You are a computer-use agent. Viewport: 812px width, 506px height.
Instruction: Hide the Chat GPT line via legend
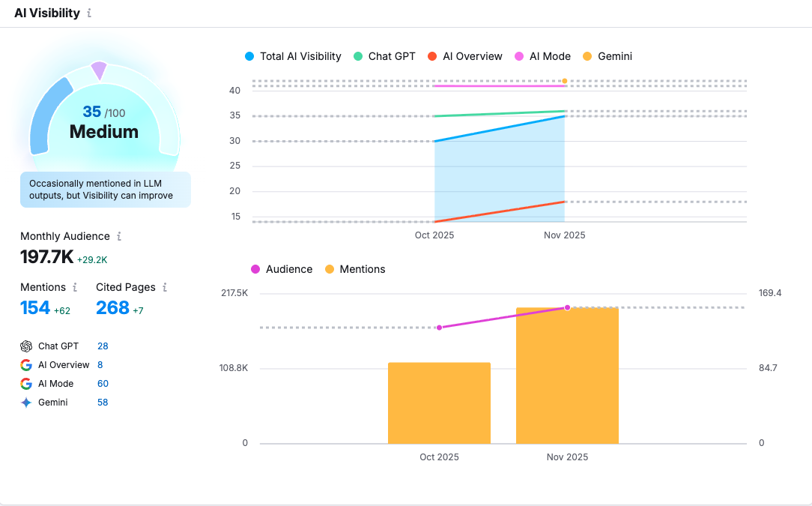pos(384,56)
